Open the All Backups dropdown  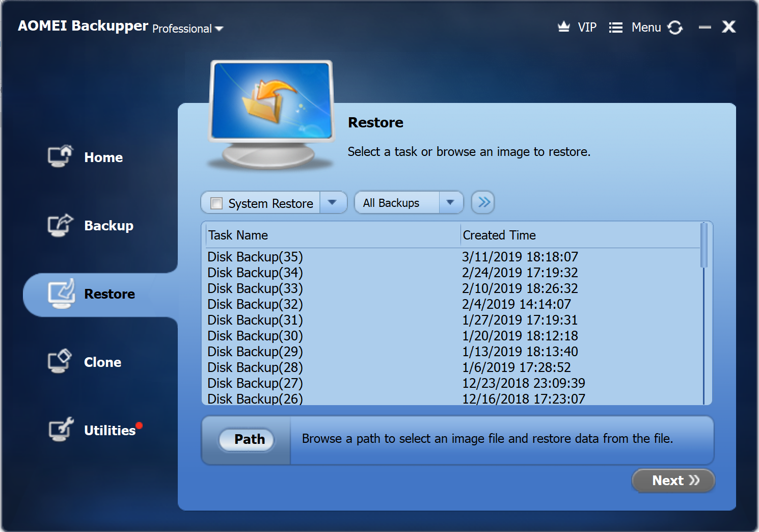pyautogui.click(x=409, y=202)
